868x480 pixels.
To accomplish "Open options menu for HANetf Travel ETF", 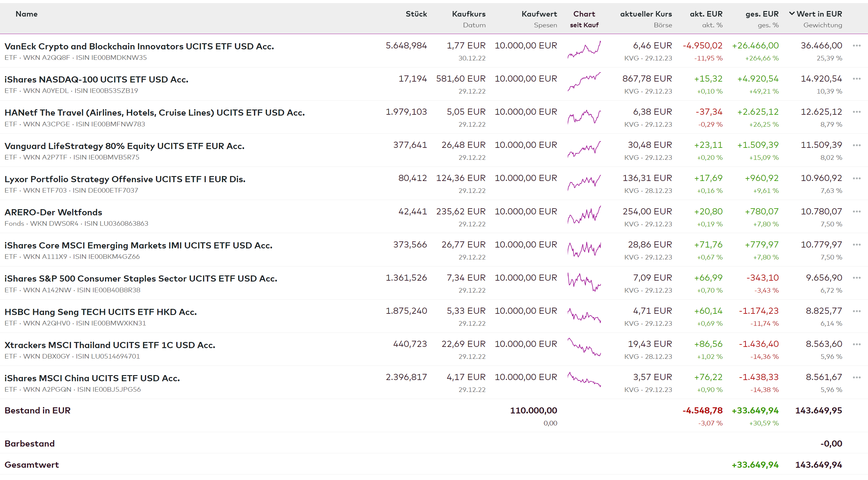I will click(856, 112).
